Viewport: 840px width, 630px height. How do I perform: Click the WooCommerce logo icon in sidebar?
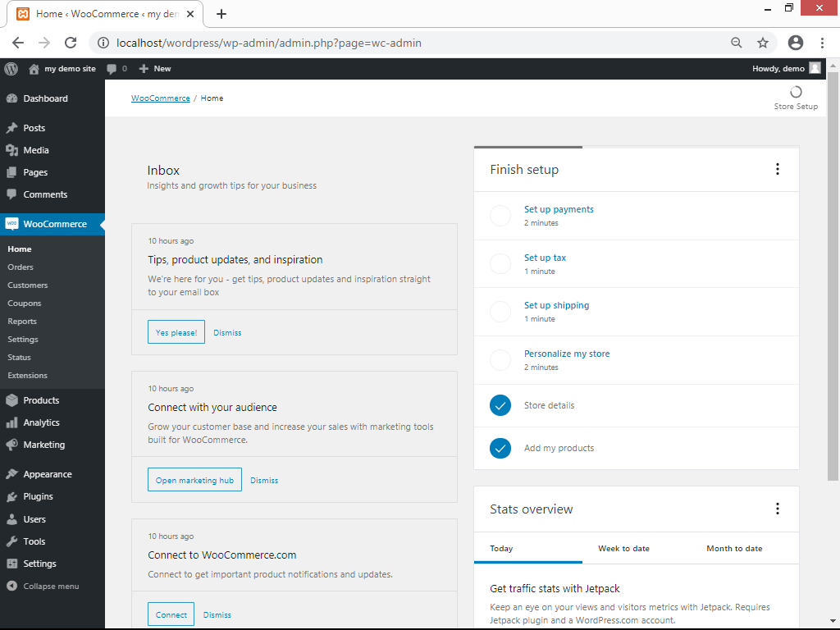pos(11,224)
